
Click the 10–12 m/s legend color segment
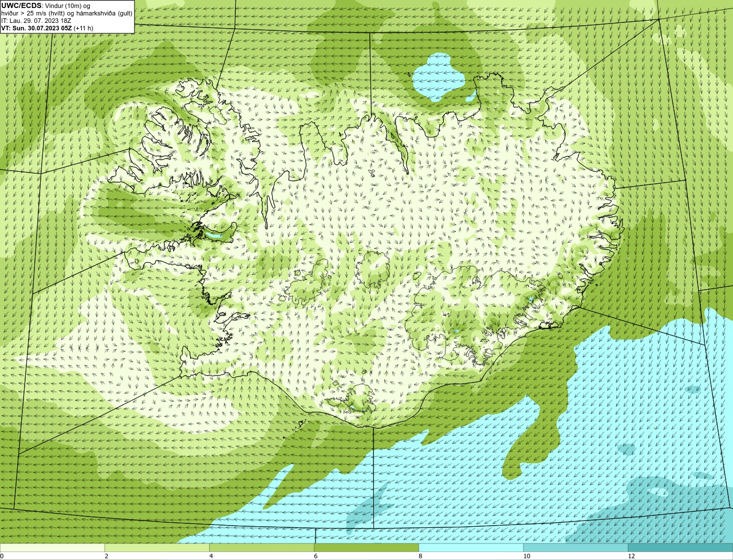click(x=576, y=548)
